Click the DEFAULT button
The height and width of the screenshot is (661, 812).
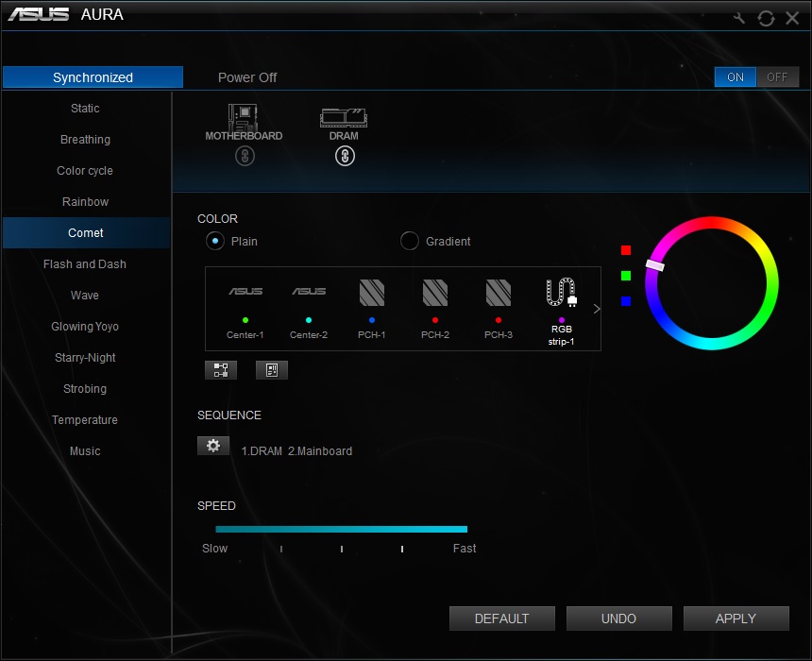(501, 619)
